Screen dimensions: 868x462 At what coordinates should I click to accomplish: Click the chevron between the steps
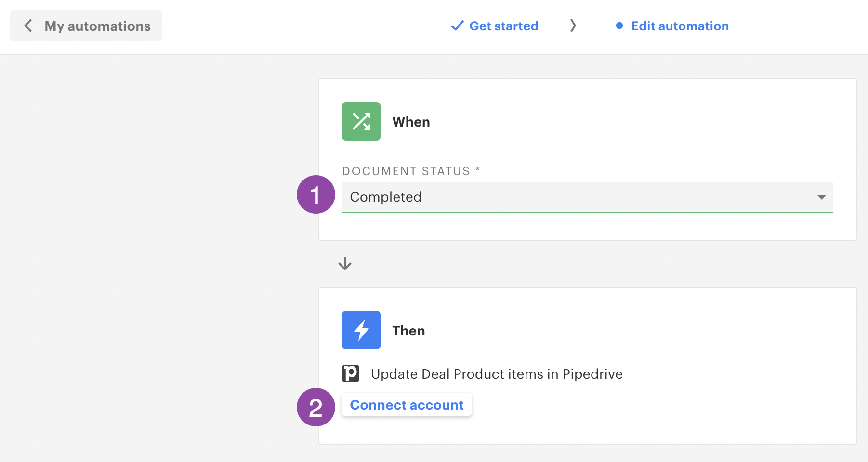point(573,26)
